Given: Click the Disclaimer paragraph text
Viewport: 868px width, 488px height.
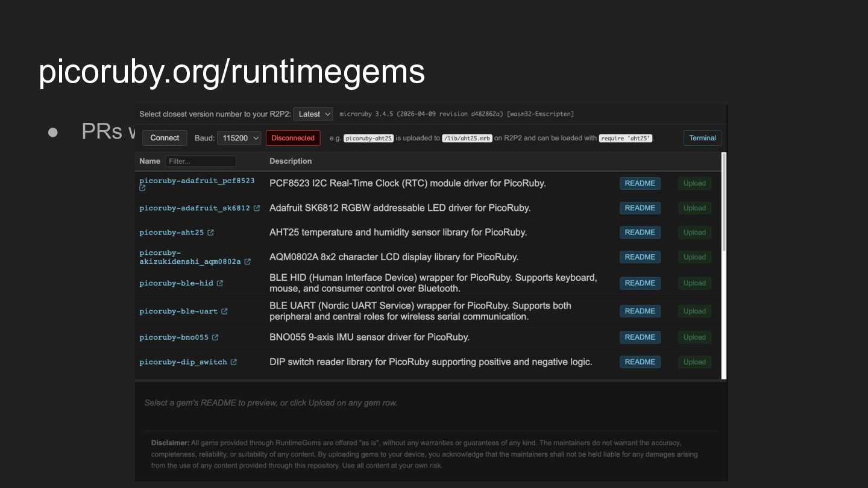Looking at the screenshot, I should [424, 454].
